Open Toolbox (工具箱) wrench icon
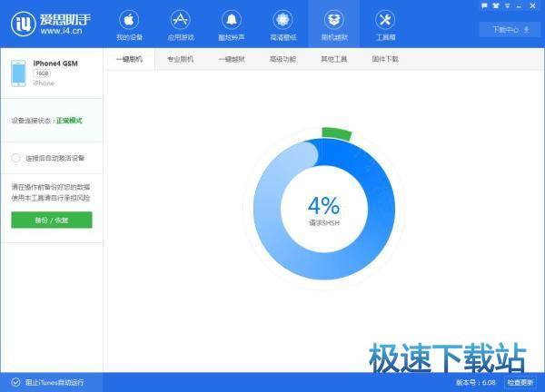Image resolution: width=545 pixels, height=392 pixels. point(385,25)
